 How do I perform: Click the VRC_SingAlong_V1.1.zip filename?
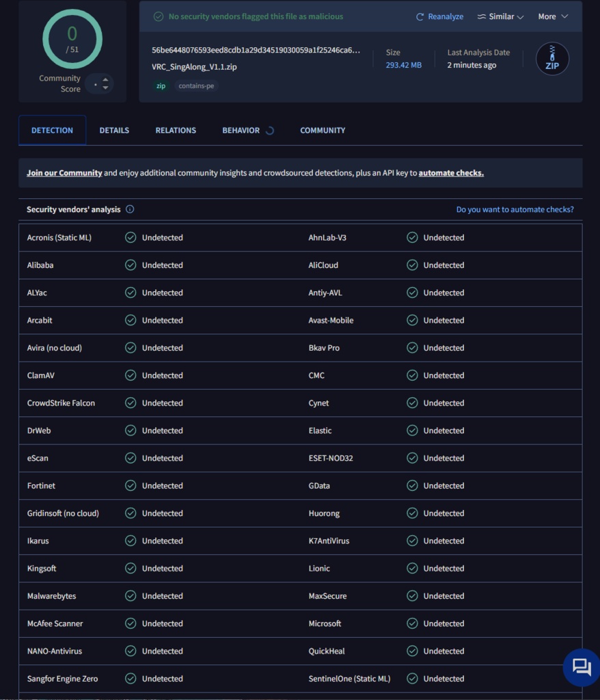pos(194,67)
